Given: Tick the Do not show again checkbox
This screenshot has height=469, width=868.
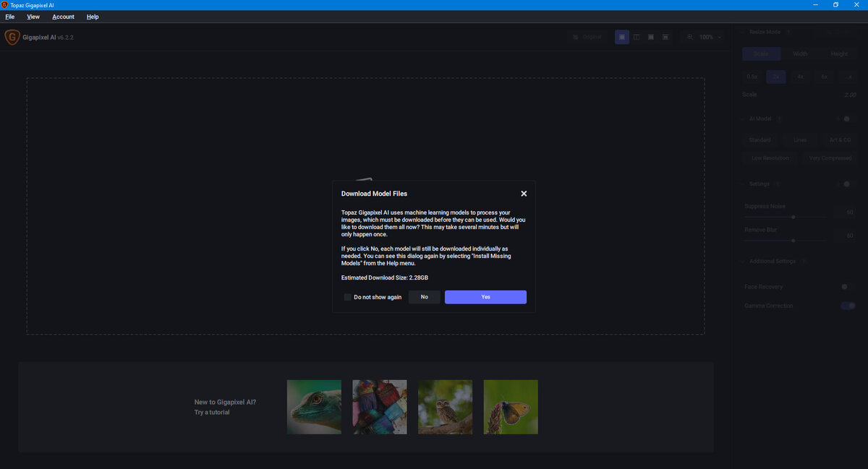Looking at the screenshot, I should click(x=347, y=297).
